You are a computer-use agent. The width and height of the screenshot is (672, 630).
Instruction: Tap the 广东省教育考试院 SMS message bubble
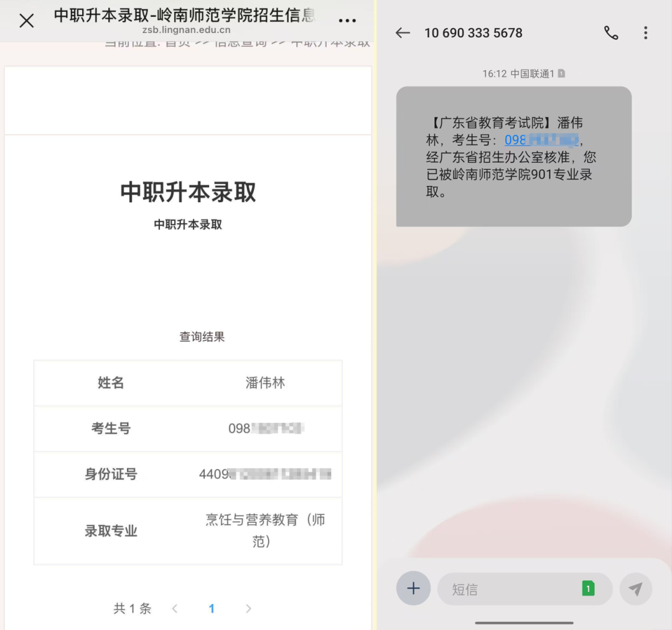click(514, 156)
